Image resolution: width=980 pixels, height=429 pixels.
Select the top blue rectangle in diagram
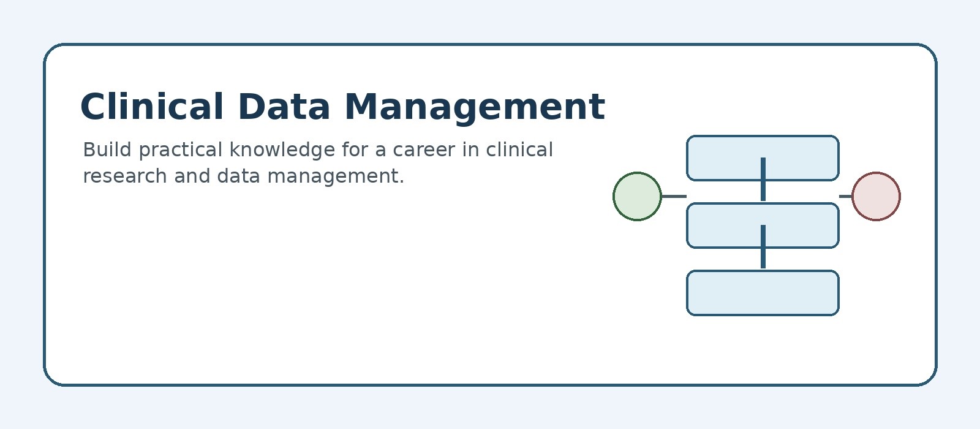coord(763,158)
